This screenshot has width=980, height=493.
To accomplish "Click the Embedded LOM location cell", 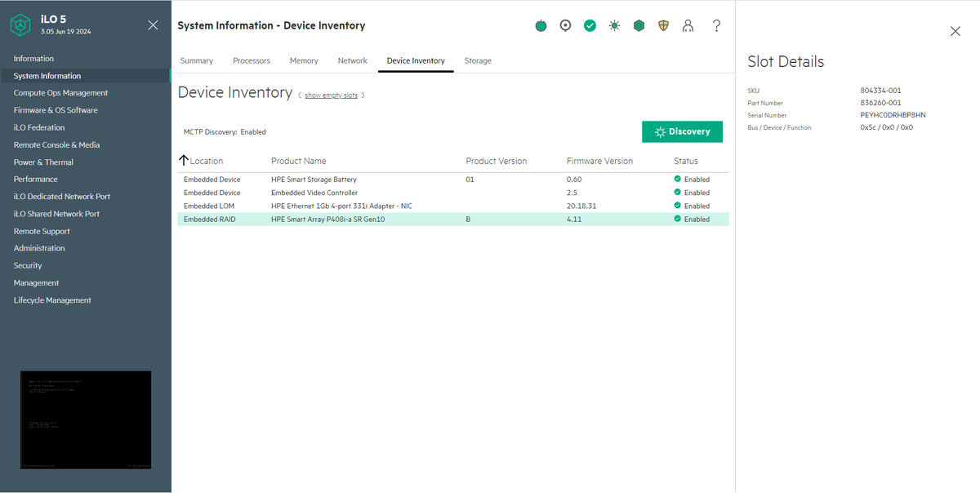I will 209,206.
